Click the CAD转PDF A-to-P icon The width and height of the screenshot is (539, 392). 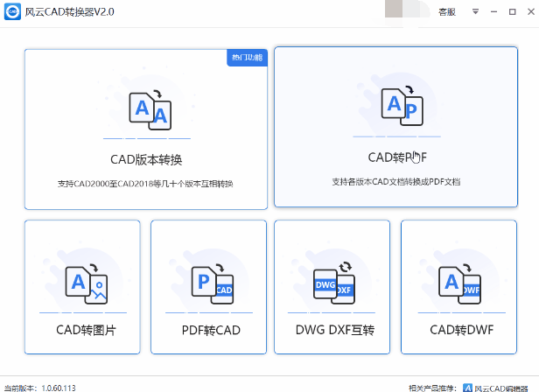click(402, 106)
